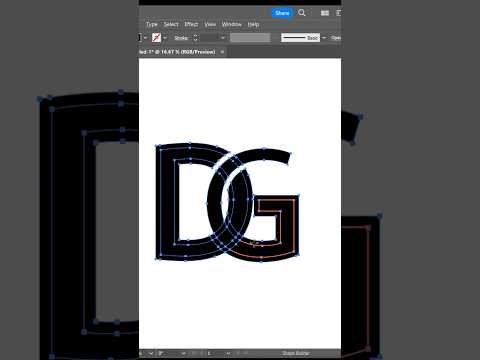Close the document tab
Image resolution: width=480 pixels, height=360 pixels.
[x=222, y=52]
